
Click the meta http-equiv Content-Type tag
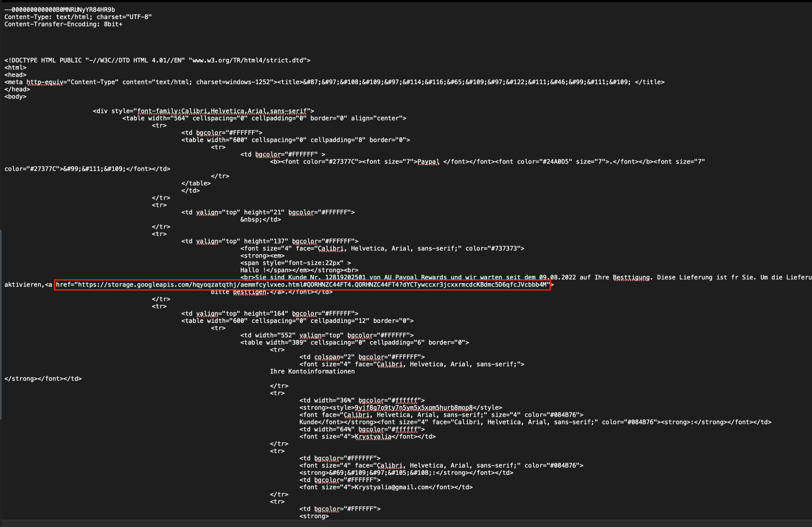139,82
